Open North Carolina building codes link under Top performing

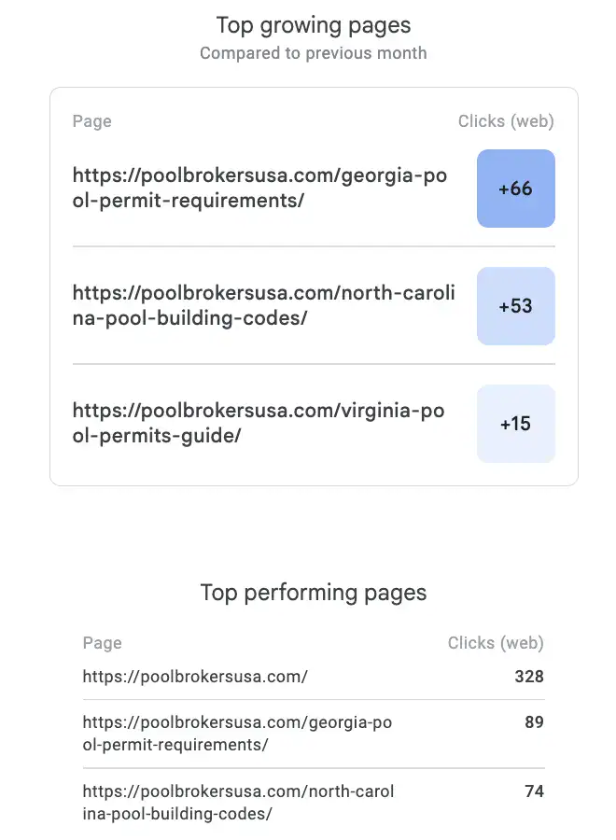(x=238, y=803)
